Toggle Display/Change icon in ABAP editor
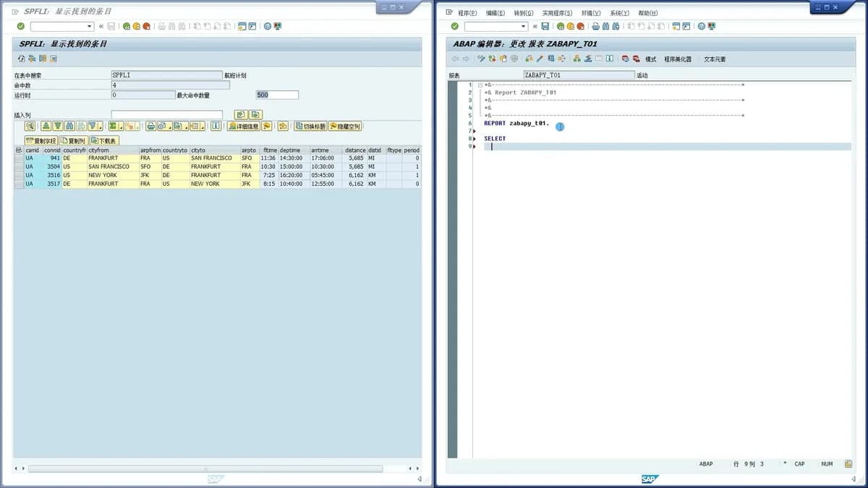The width and height of the screenshot is (868, 488). (480, 59)
